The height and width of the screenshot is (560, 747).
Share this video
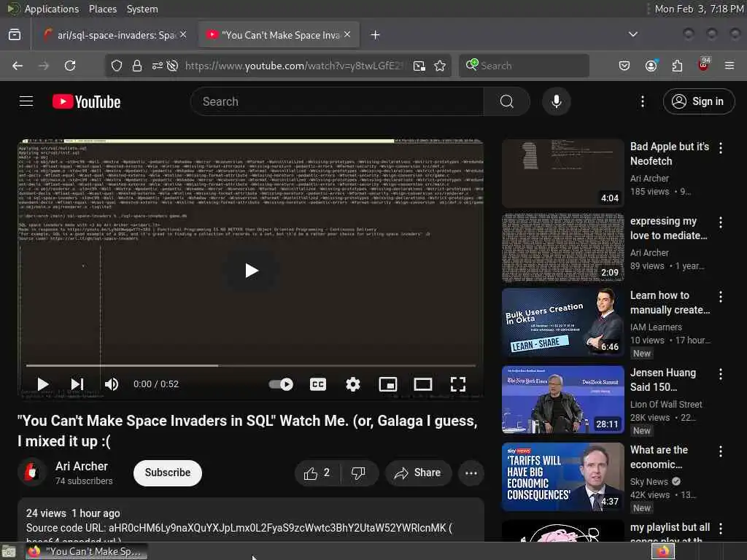(418, 472)
